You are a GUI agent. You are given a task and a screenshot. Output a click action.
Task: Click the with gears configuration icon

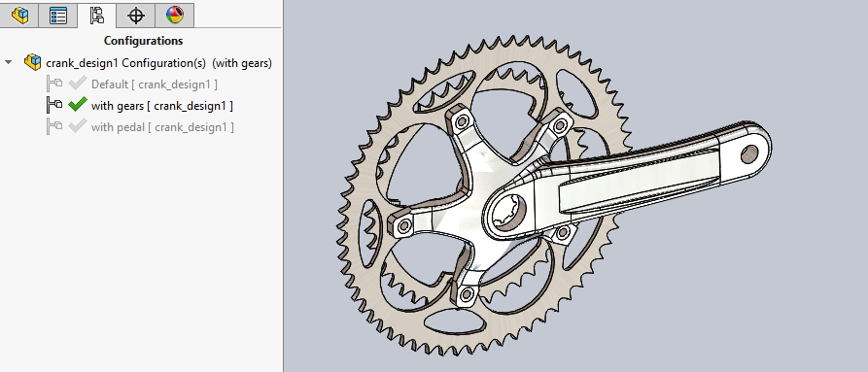tap(54, 105)
